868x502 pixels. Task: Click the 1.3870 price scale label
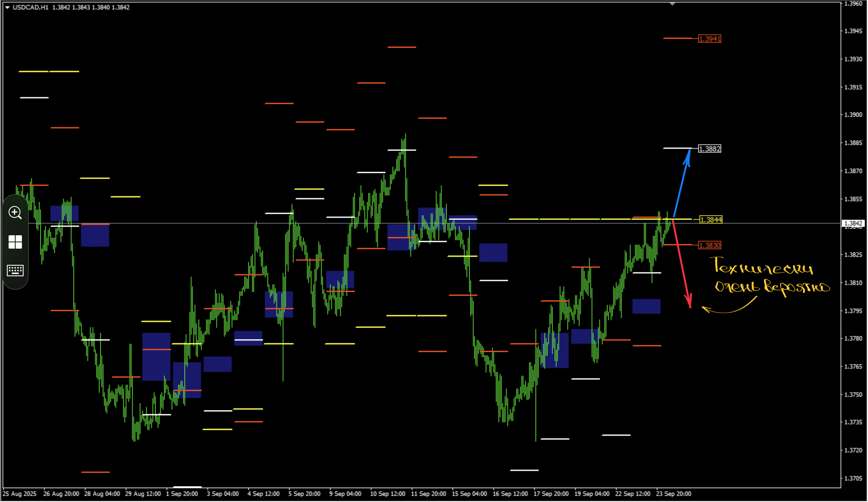tap(853, 171)
